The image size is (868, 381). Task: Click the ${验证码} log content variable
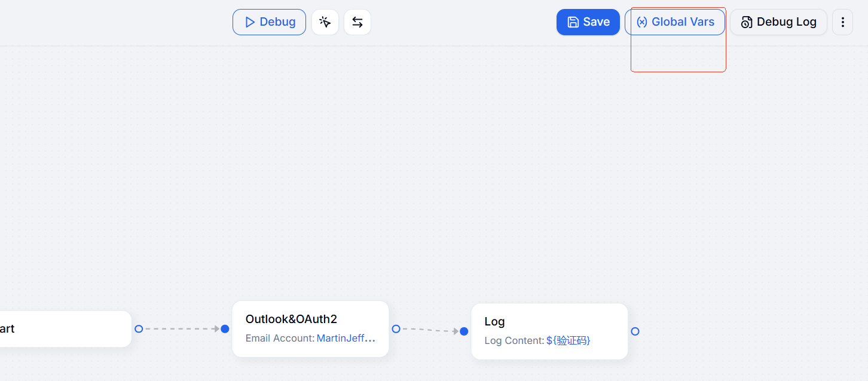(x=568, y=341)
